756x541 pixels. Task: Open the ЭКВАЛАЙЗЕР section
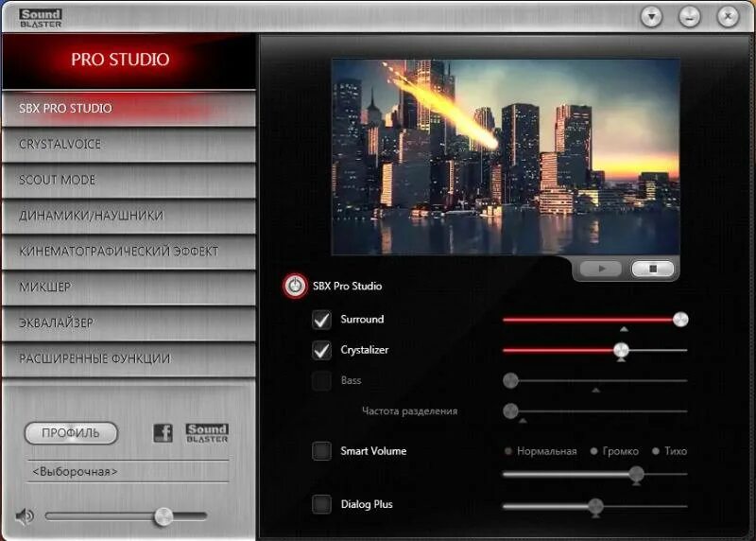tap(129, 323)
